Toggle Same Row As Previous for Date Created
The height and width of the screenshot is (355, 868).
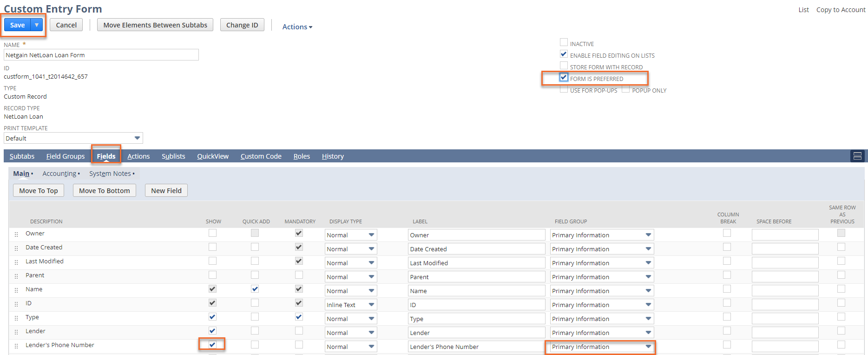pos(841,247)
